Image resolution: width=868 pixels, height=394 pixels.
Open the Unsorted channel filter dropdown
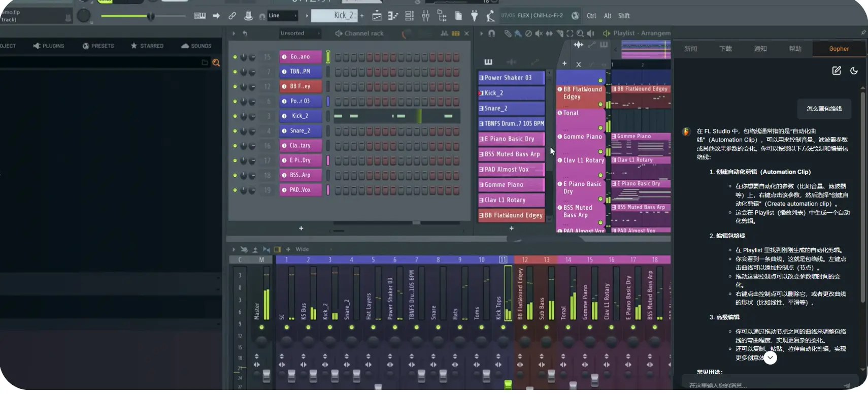click(299, 34)
